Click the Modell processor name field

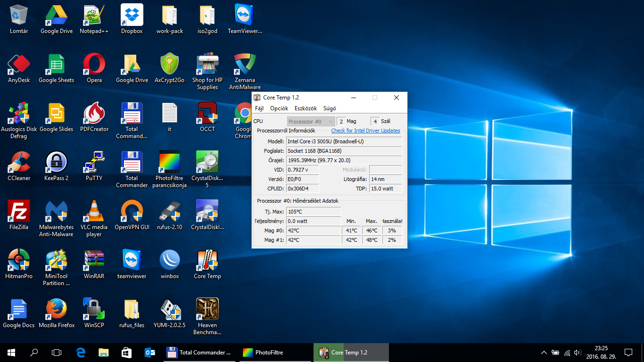(344, 141)
